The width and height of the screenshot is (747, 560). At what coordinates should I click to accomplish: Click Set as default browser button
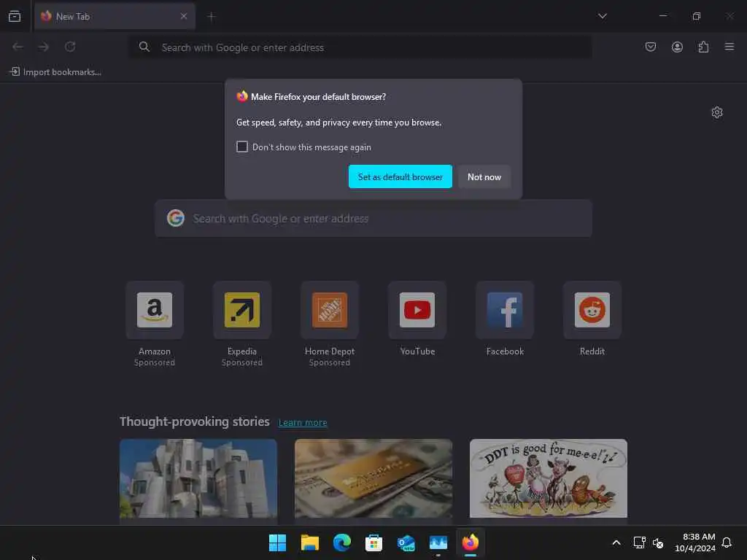point(400,176)
